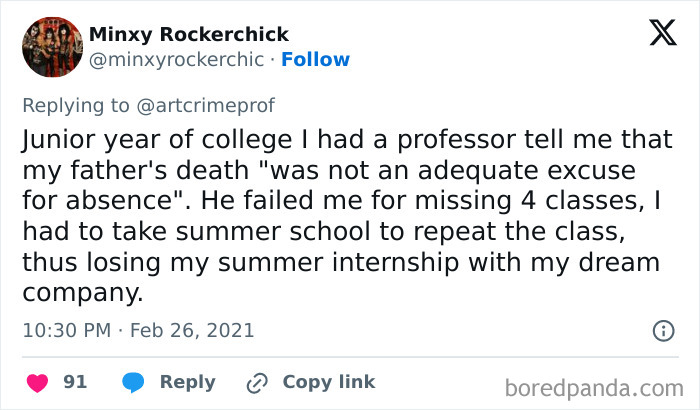
Task: Follow the account via the Follow link
Action: click(x=315, y=59)
